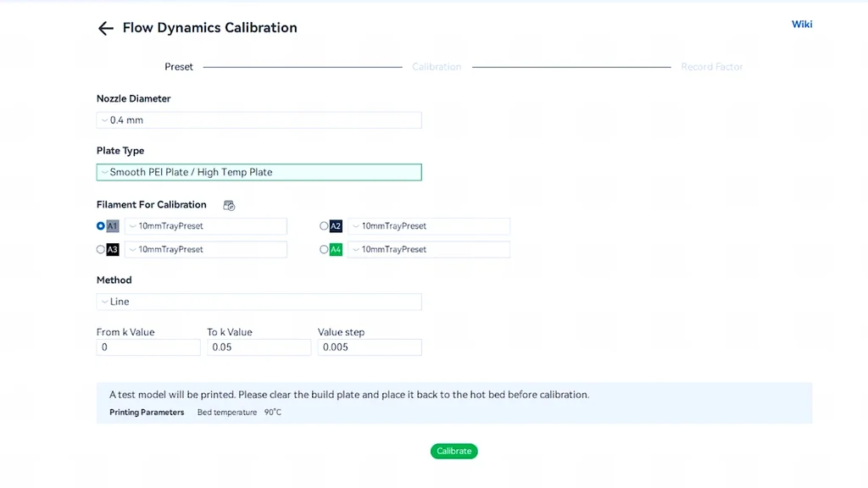This screenshot has height=488, width=868.
Task: Click the Flow Dynamics Calibration title
Action: [x=210, y=28]
